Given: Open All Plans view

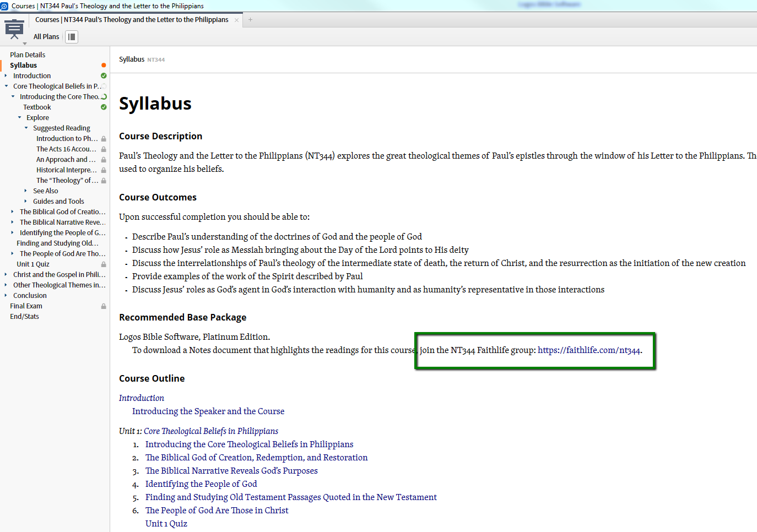Looking at the screenshot, I should pyautogui.click(x=46, y=37).
